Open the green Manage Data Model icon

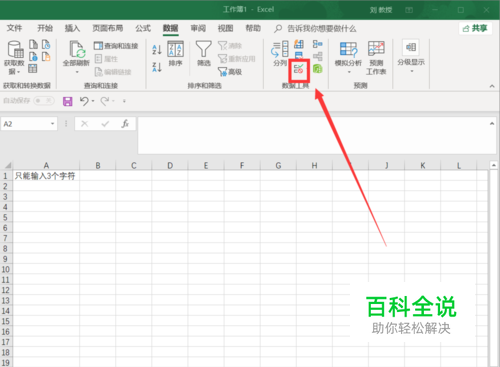tap(318, 69)
